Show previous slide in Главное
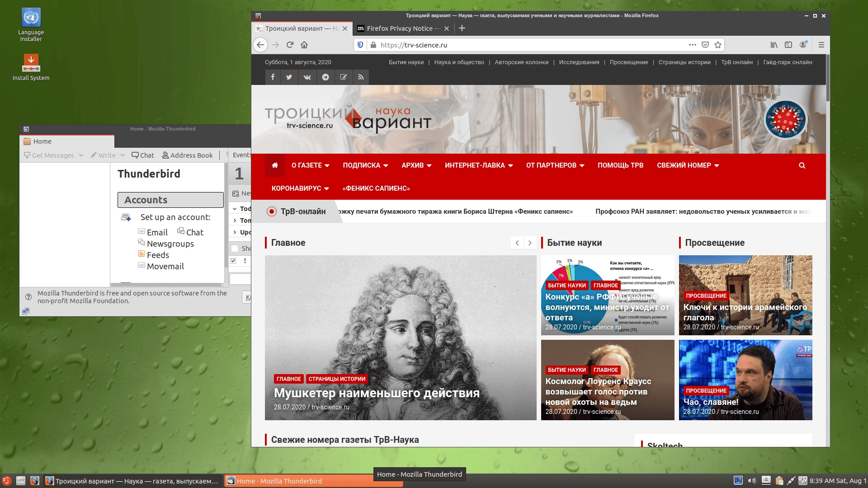This screenshot has height=488, width=868. [x=517, y=243]
